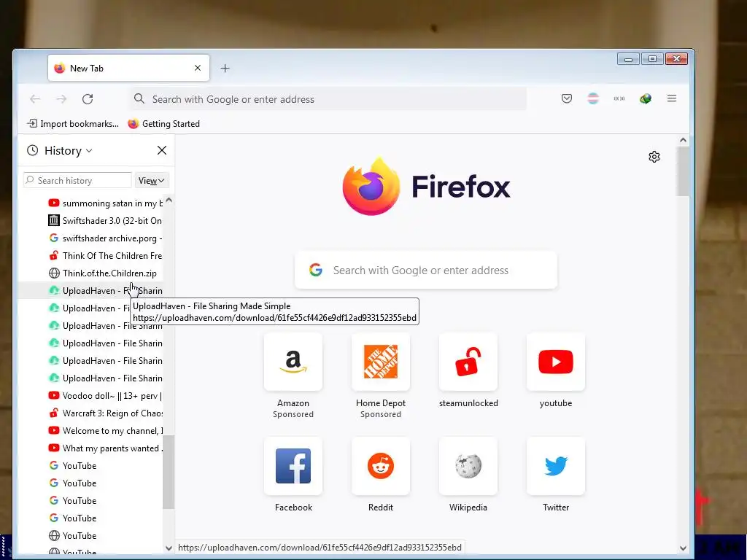Open the View dropdown in history sidebar
The height and width of the screenshot is (560, 747).
coord(152,181)
